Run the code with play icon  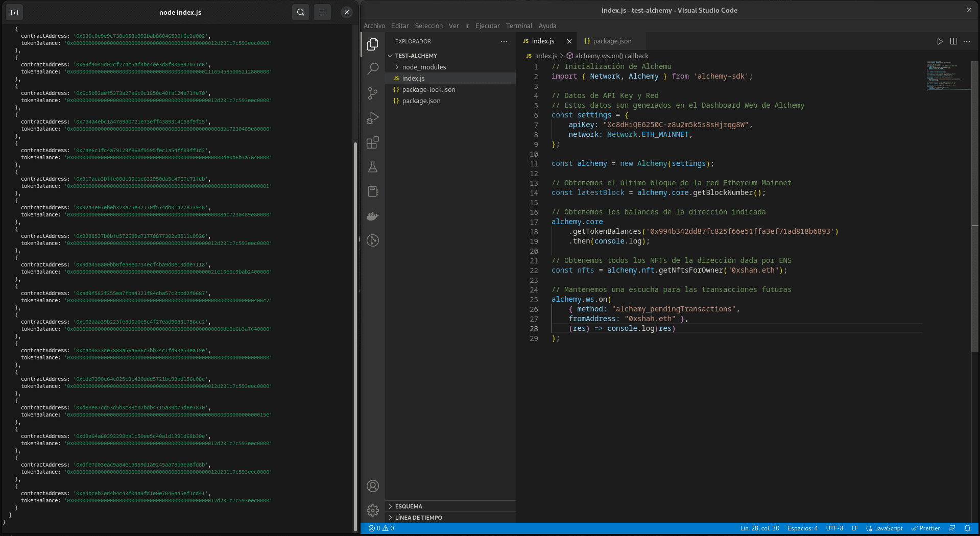pyautogui.click(x=940, y=41)
